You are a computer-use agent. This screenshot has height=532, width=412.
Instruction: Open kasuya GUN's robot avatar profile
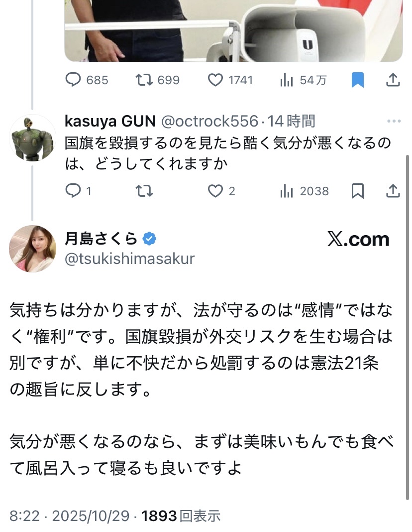pyautogui.click(x=33, y=137)
